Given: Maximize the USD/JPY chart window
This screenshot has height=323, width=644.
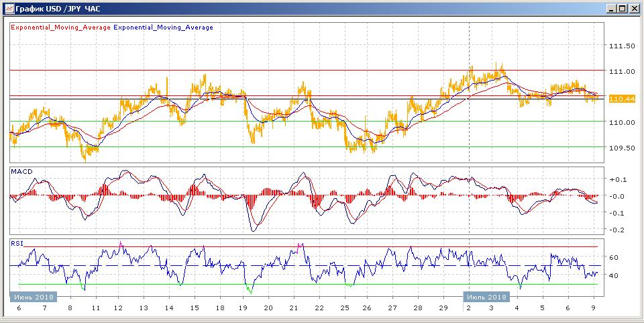Looking at the screenshot, I should pos(623,8).
